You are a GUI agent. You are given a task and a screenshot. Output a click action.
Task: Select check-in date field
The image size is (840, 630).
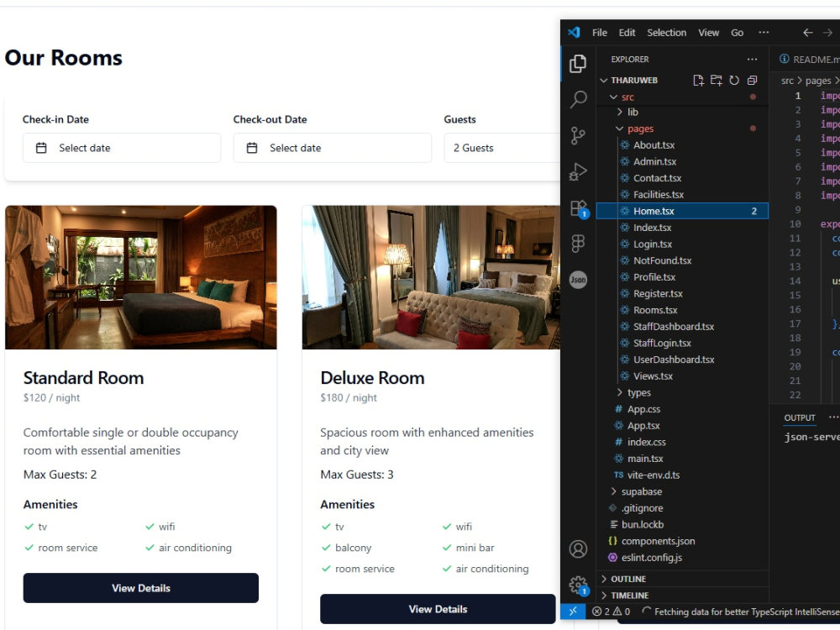coord(122,148)
